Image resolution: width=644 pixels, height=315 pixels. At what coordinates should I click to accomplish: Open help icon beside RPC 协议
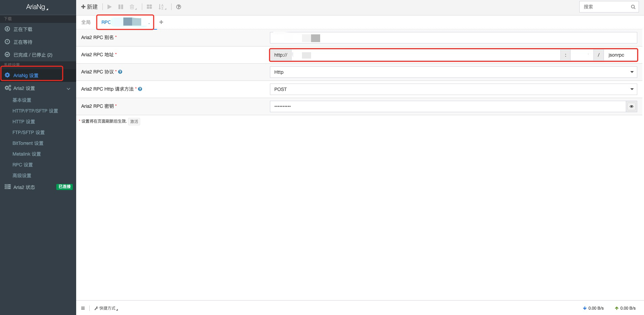[x=120, y=72]
